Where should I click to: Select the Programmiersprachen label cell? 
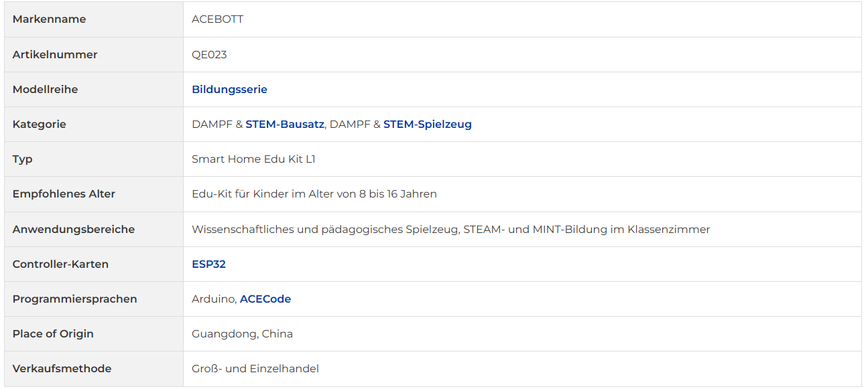(94, 299)
